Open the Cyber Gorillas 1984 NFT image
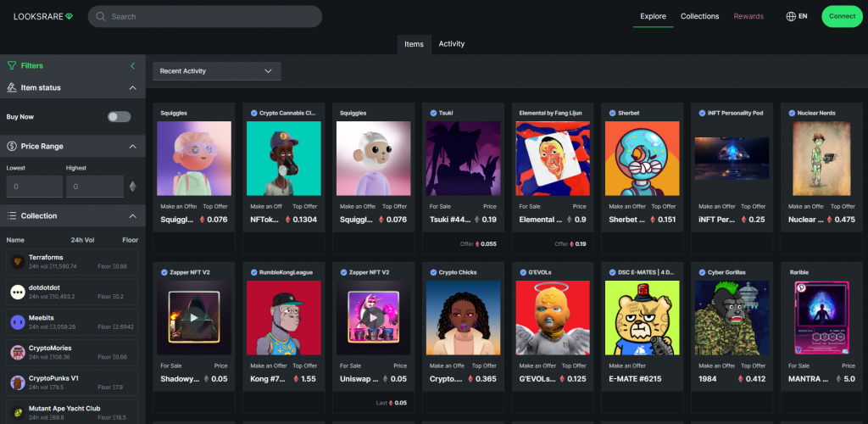Viewport: 868px width, 424px height. click(x=732, y=318)
